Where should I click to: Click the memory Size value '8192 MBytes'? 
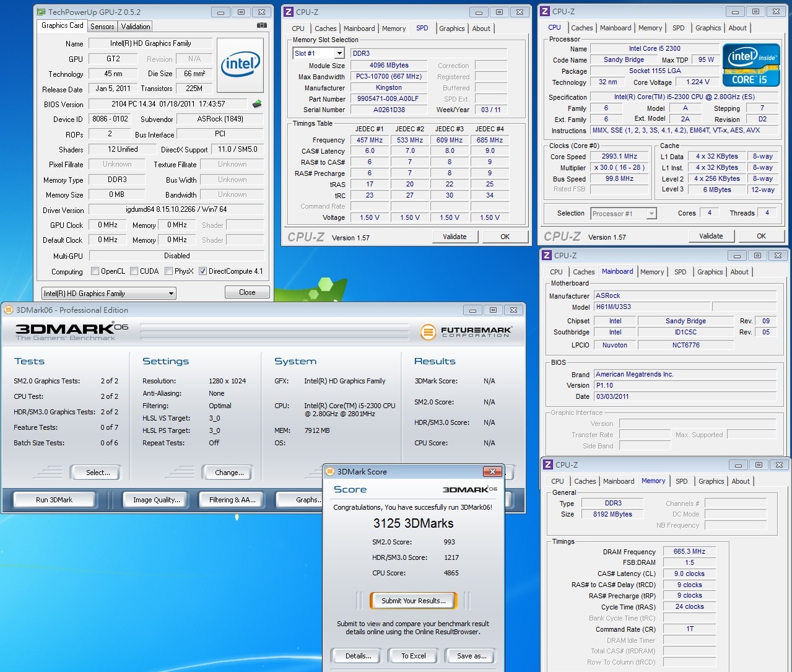[612, 514]
